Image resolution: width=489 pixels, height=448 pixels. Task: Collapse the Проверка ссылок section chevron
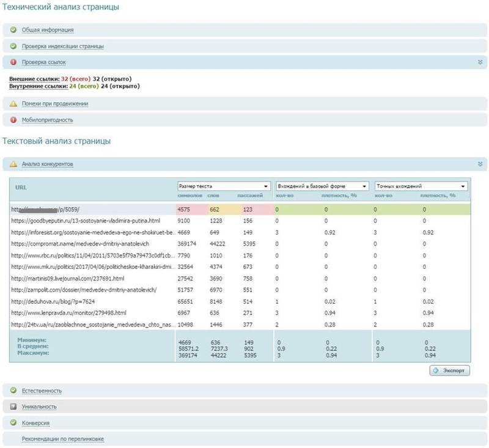(x=480, y=62)
